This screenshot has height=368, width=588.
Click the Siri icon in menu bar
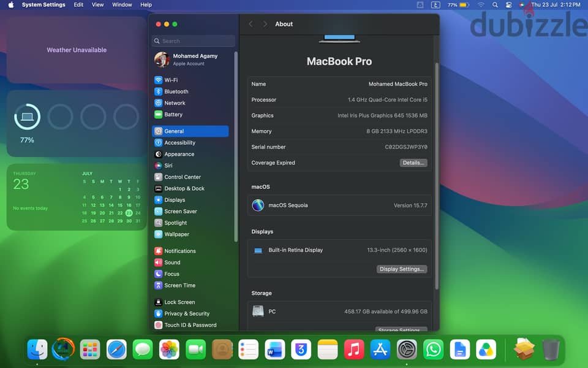522,5
